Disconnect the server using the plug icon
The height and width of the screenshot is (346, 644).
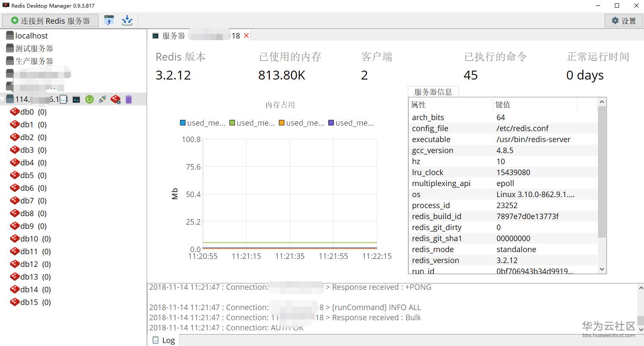click(102, 99)
